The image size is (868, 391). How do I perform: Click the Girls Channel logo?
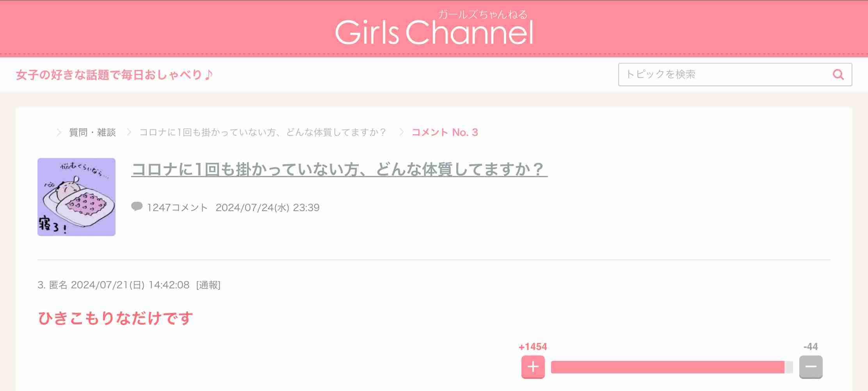[434, 28]
